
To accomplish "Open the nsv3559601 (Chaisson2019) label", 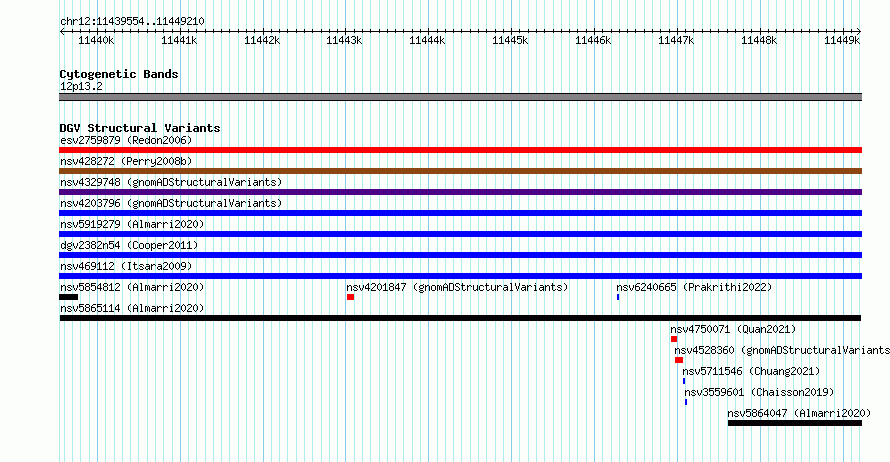I will [759, 392].
